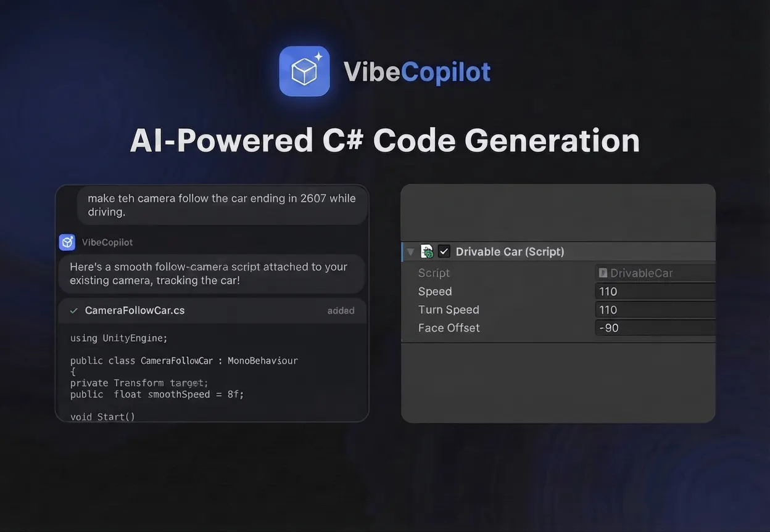Click the Face Offset value field
The image size is (770, 532).
655,328
